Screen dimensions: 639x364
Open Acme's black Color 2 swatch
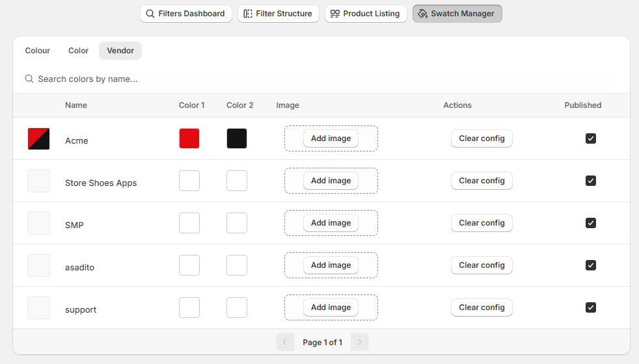237,138
